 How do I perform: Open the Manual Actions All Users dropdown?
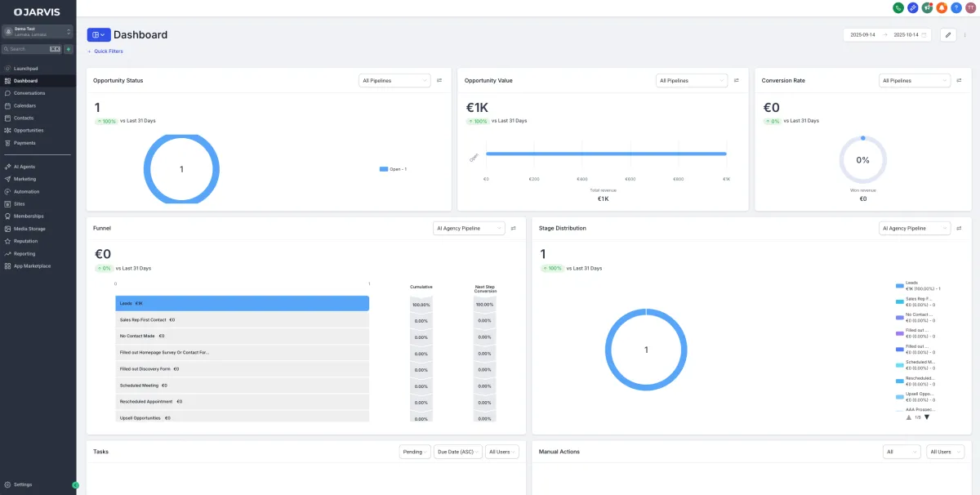tap(945, 452)
